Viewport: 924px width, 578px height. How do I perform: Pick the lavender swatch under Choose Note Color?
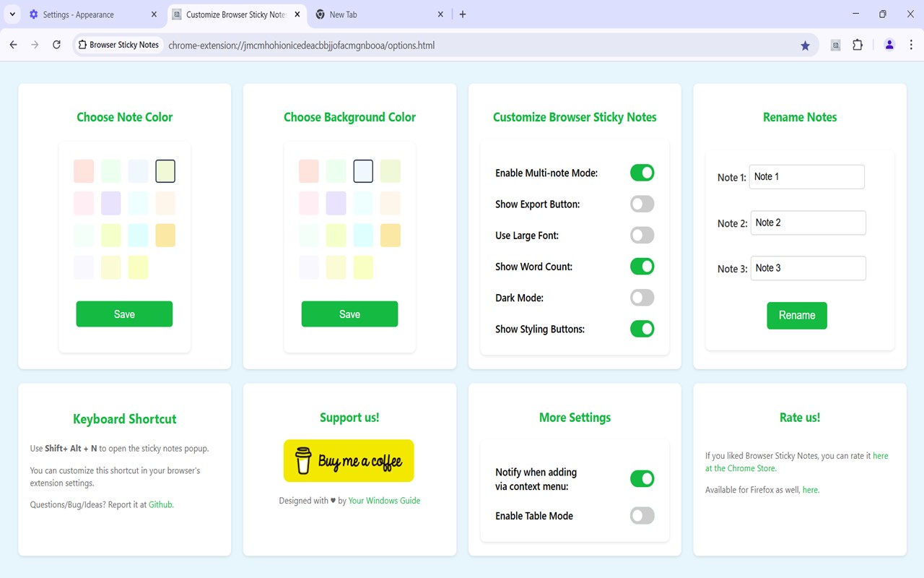(111, 203)
